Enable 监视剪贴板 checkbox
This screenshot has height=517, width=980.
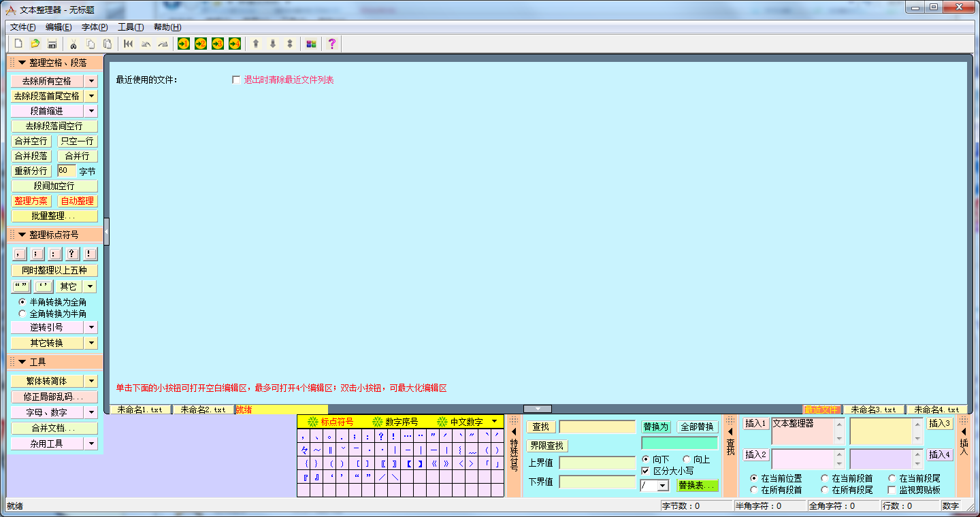(x=892, y=490)
